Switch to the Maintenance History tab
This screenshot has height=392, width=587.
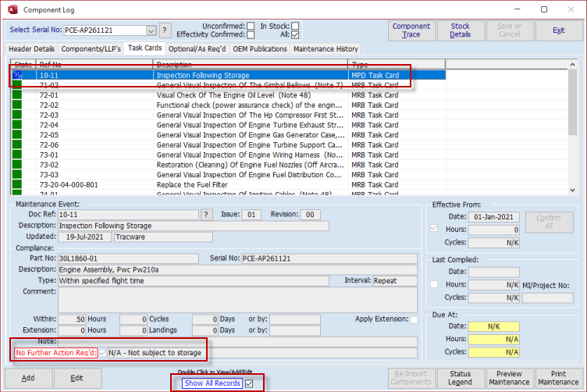tap(326, 48)
